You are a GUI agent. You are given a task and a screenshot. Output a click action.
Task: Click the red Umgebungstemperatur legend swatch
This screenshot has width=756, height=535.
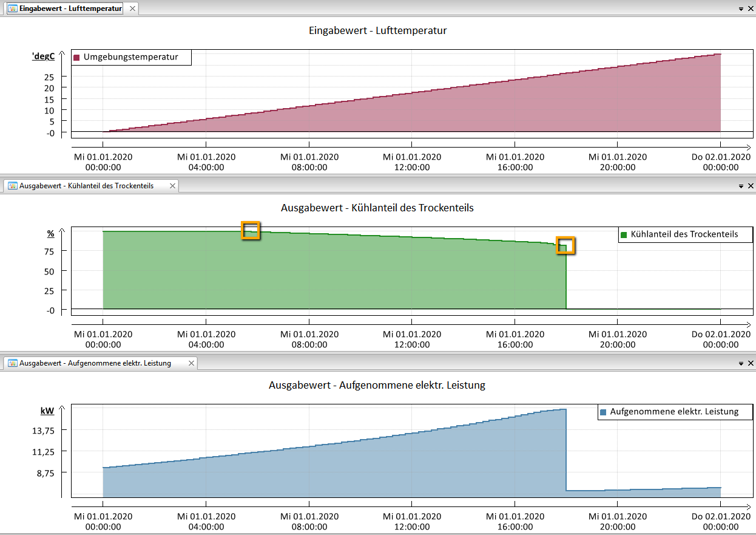coord(77,58)
